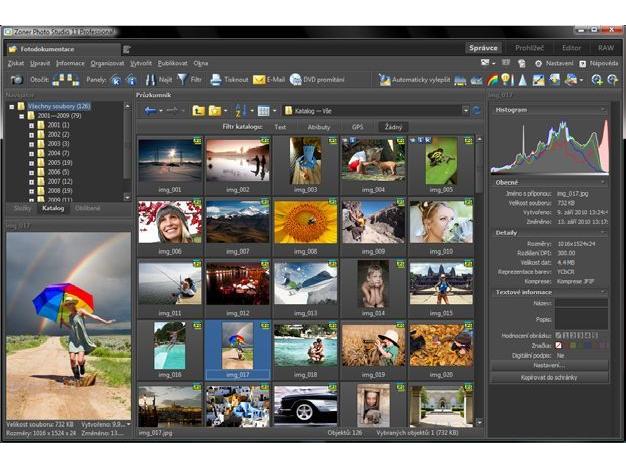The image size is (626, 469).
Task: Open the Katalog — Vše path dropdown
Action: pyautogui.click(x=466, y=111)
